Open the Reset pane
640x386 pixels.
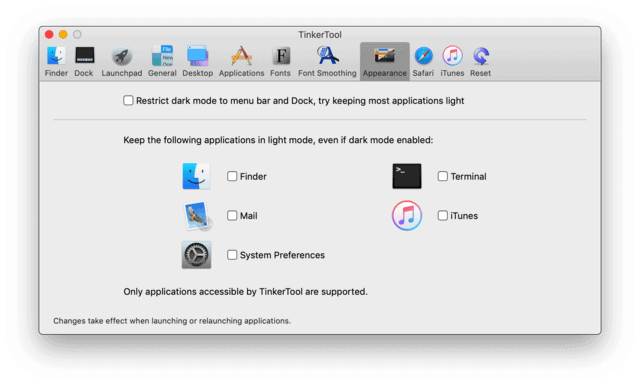[480, 61]
